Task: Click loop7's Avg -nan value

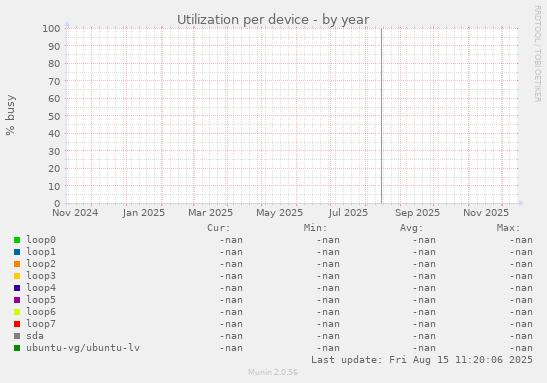Action: tap(424, 324)
